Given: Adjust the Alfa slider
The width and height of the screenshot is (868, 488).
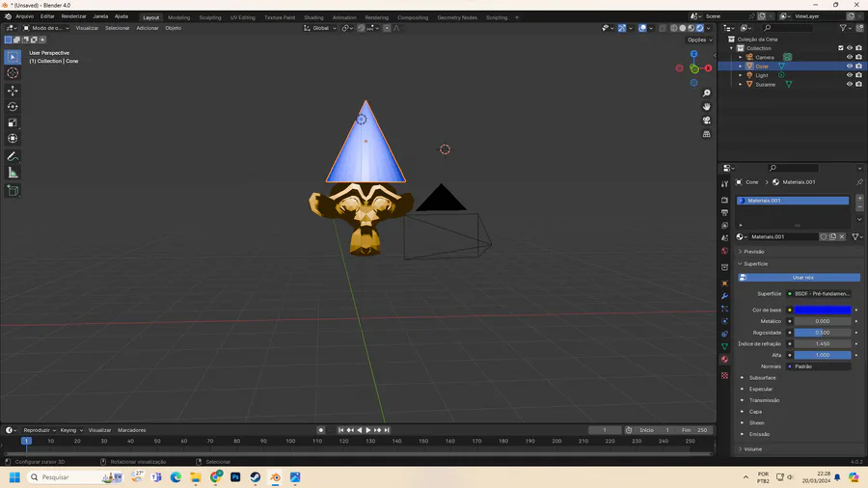Looking at the screenshot, I should click(x=823, y=355).
